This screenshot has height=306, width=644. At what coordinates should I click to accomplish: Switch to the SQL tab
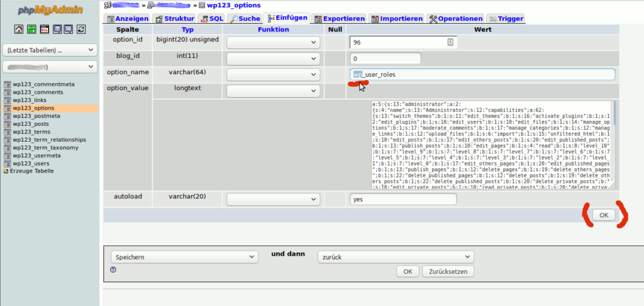[x=212, y=18]
